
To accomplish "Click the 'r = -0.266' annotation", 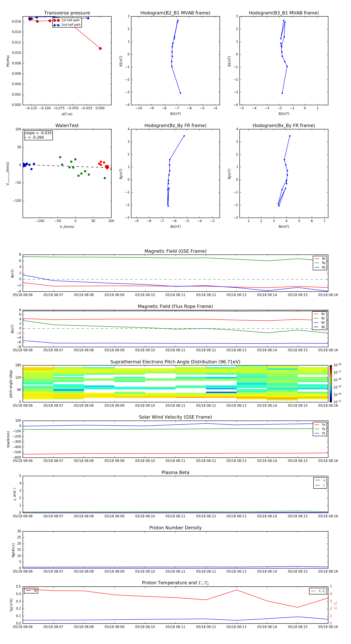I will point(35,137).
